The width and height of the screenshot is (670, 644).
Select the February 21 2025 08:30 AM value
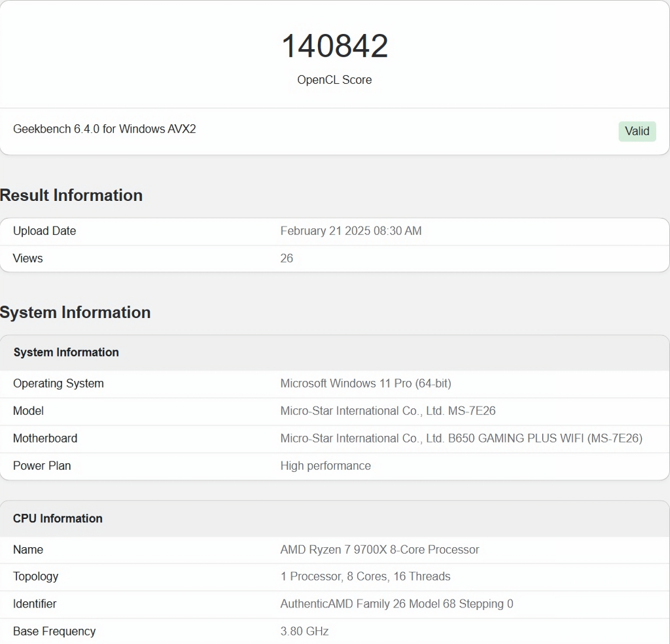[351, 231]
